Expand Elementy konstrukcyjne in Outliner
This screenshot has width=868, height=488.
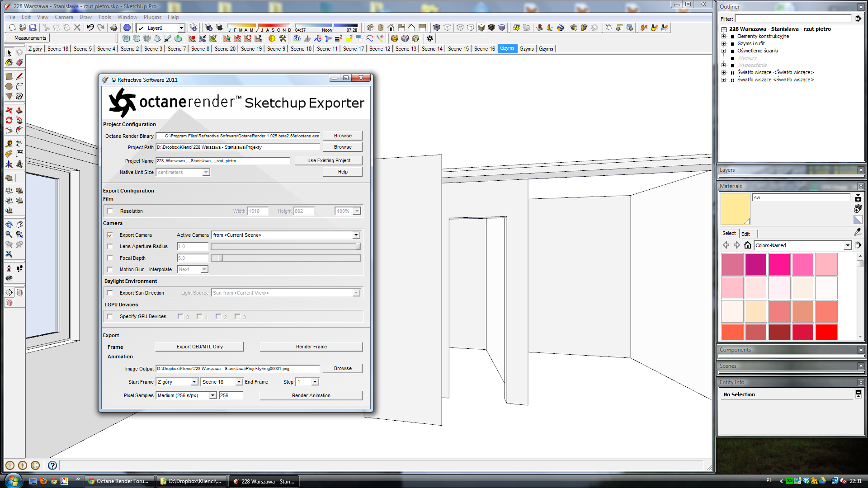pyautogui.click(x=723, y=36)
